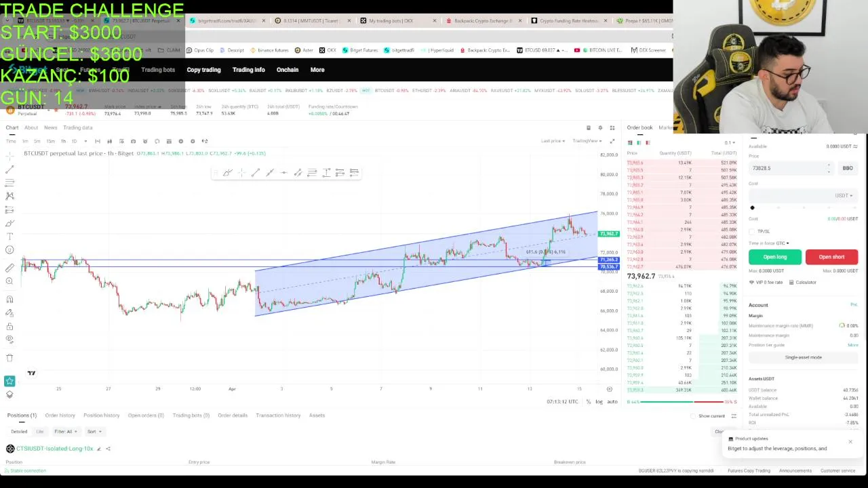Click the TradingView logo on chart

coord(31,373)
